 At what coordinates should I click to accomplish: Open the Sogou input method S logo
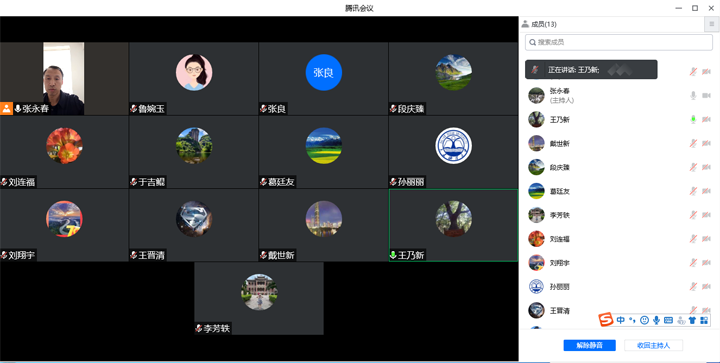point(606,319)
